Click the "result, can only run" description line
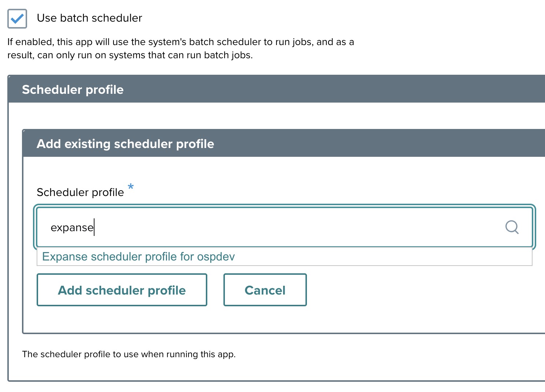The image size is (545, 392). tap(130, 55)
